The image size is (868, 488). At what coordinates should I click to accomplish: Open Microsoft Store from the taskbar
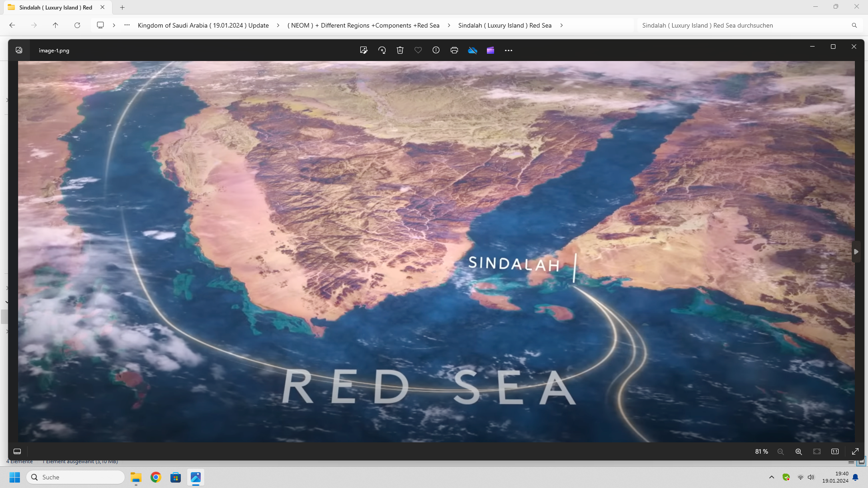pos(176,477)
